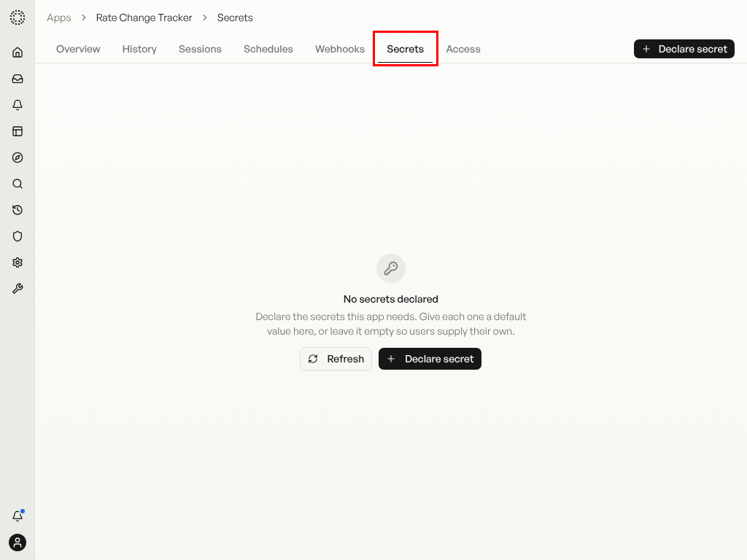
Task: Open the Access tab
Action: [463, 49]
